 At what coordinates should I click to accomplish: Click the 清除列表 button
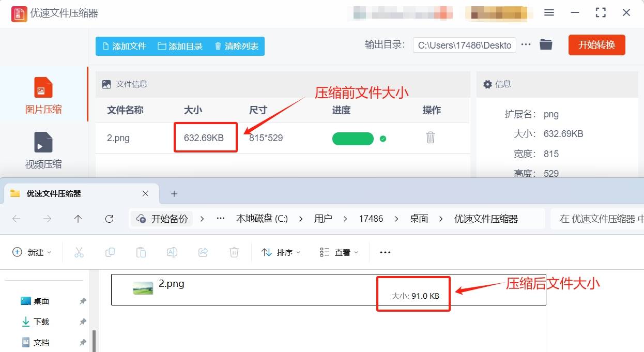(x=236, y=46)
